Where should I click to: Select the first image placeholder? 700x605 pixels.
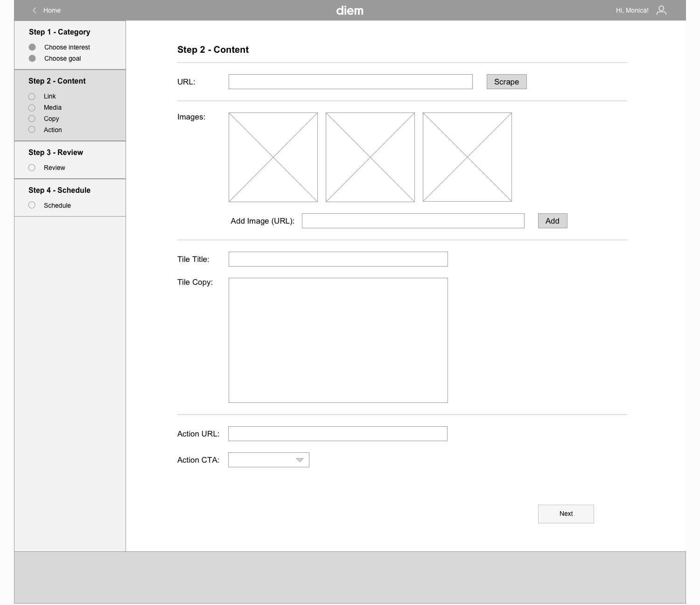273,157
